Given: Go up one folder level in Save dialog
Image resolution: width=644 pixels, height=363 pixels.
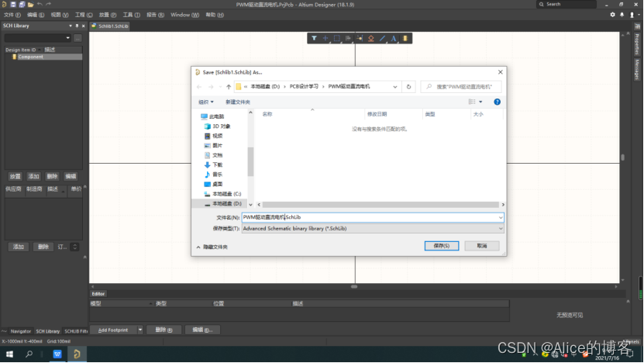Looking at the screenshot, I should (229, 87).
